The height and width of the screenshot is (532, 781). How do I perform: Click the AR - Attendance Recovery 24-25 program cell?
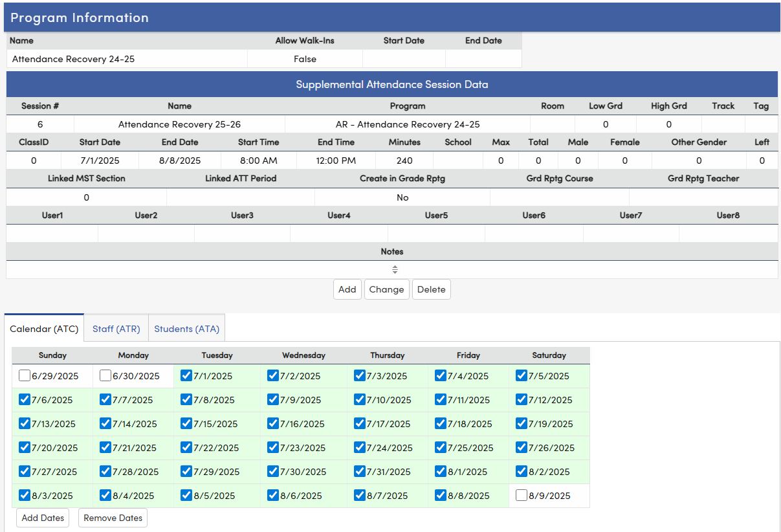408,124
